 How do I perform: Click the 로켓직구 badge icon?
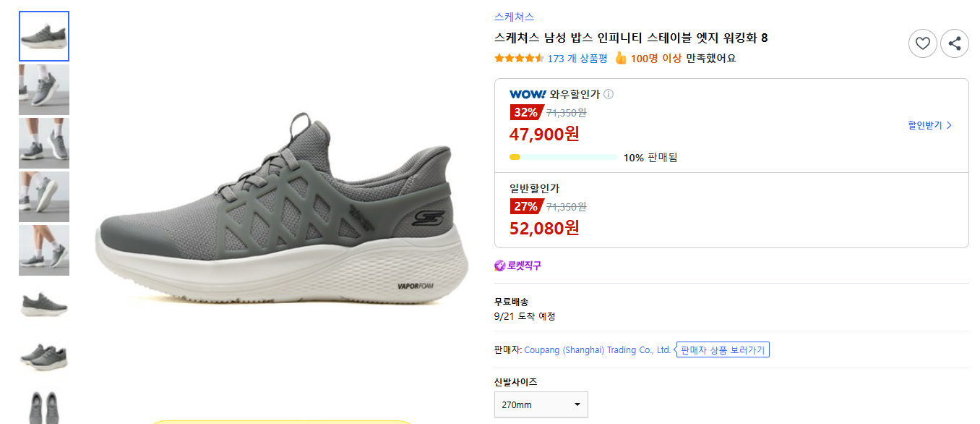(x=499, y=266)
